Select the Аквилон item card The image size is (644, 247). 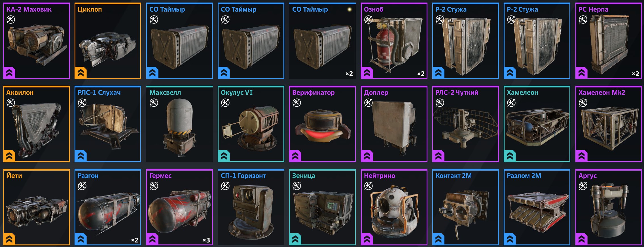[x=36, y=124]
